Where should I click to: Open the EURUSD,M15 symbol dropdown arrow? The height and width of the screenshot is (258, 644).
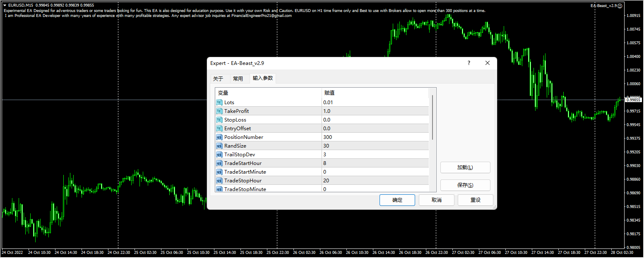(4, 5)
